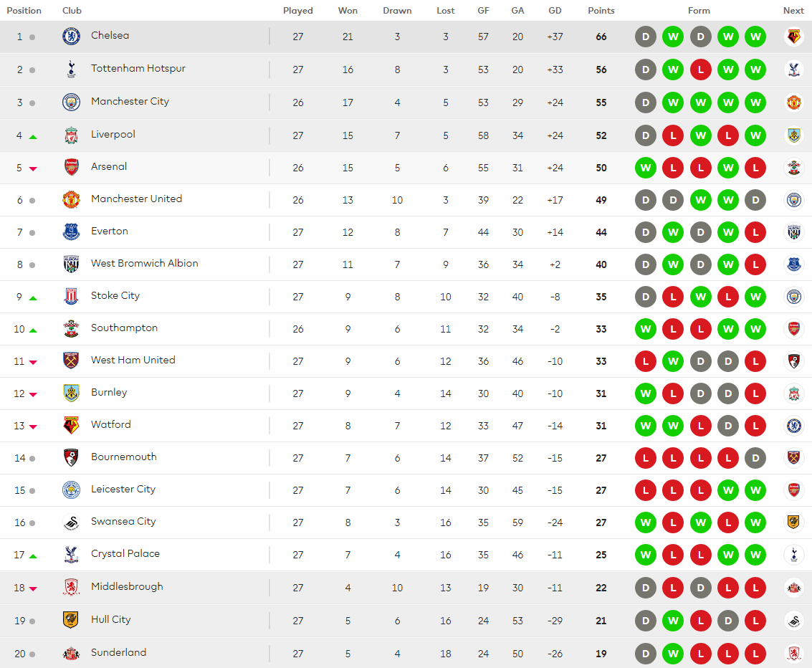Screen dimensions: 812x668
Task: Click the Everton club crest in Everton's row
Action: [71, 232]
